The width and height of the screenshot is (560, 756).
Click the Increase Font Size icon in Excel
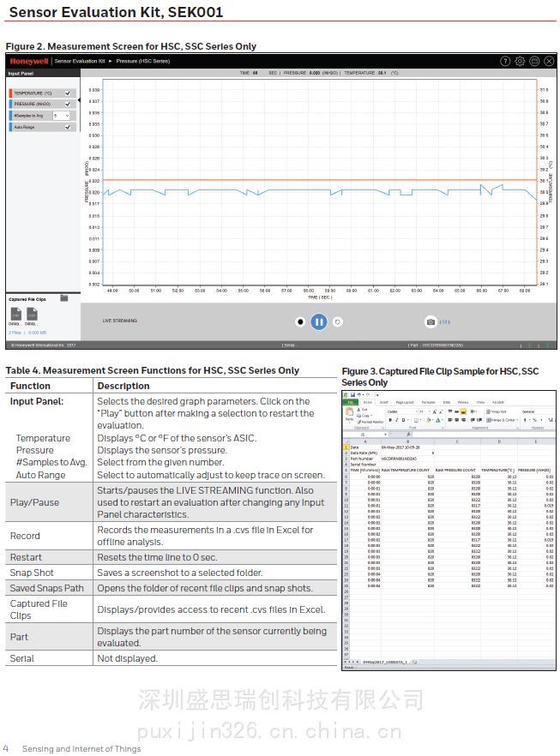435,411
